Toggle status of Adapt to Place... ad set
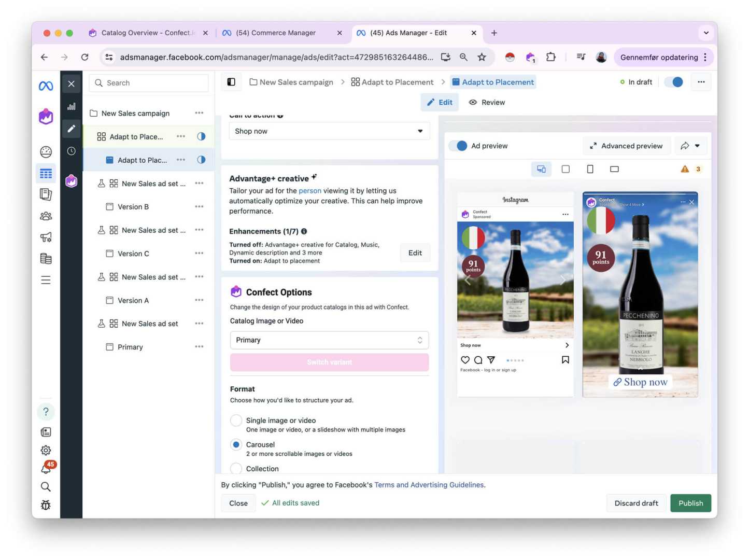Viewport: 749px width, 560px height. pyautogui.click(x=201, y=136)
